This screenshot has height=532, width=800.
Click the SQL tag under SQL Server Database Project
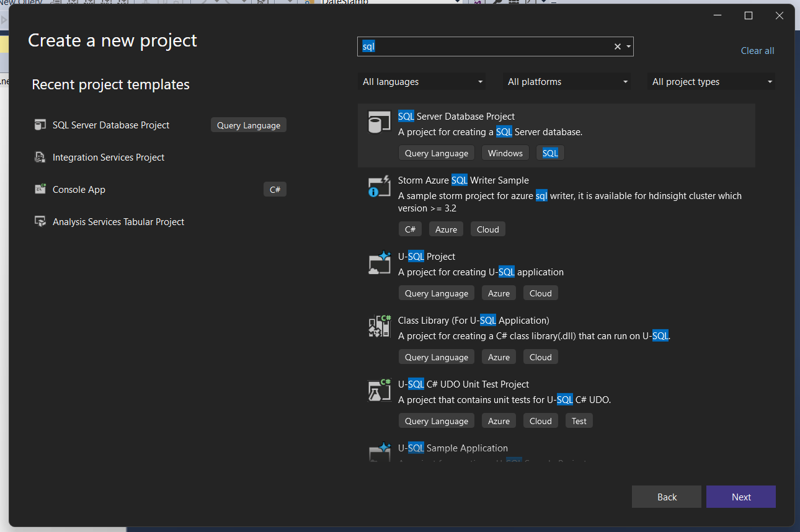550,153
